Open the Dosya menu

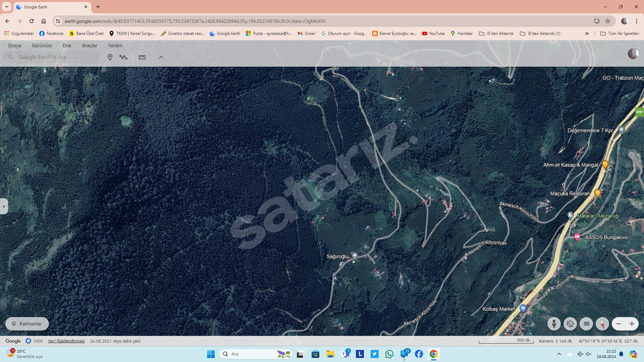click(14, 46)
